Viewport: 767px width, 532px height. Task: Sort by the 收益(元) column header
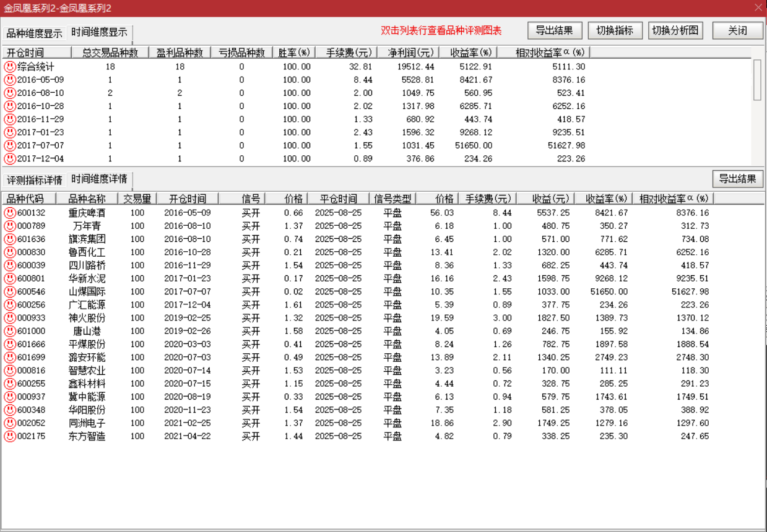point(547,199)
